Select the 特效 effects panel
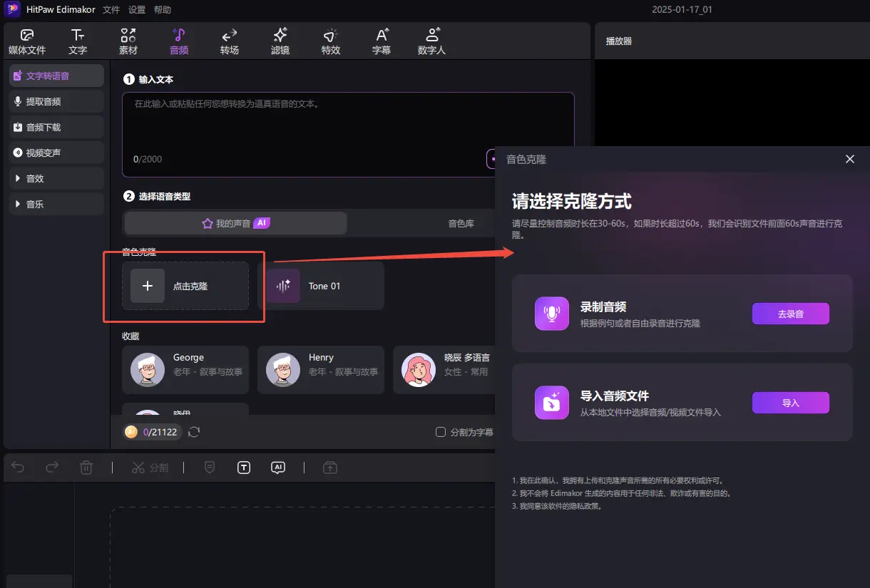The height and width of the screenshot is (588, 870). pos(330,40)
